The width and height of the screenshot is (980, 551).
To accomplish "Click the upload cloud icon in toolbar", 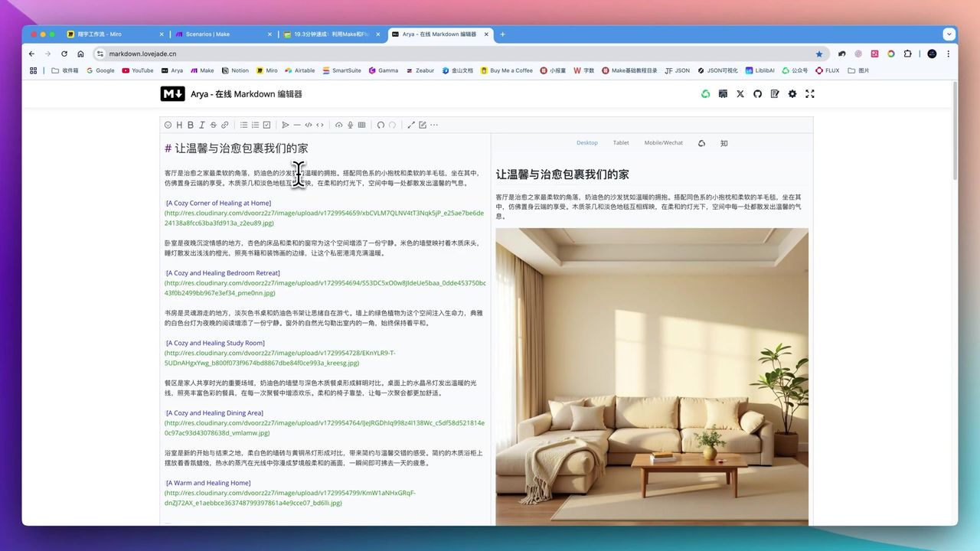I will pyautogui.click(x=339, y=125).
